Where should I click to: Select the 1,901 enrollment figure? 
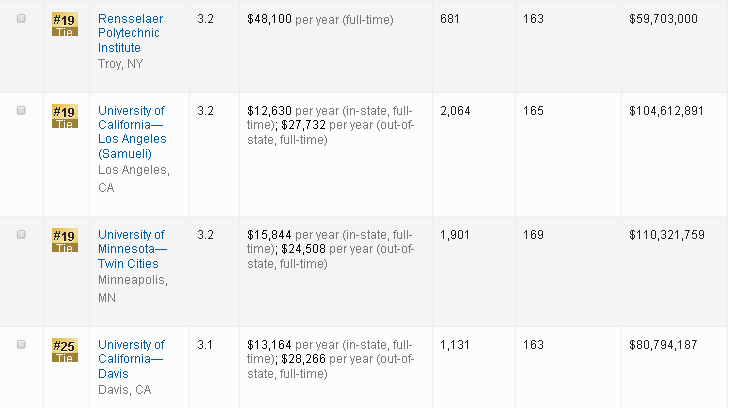point(456,235)
